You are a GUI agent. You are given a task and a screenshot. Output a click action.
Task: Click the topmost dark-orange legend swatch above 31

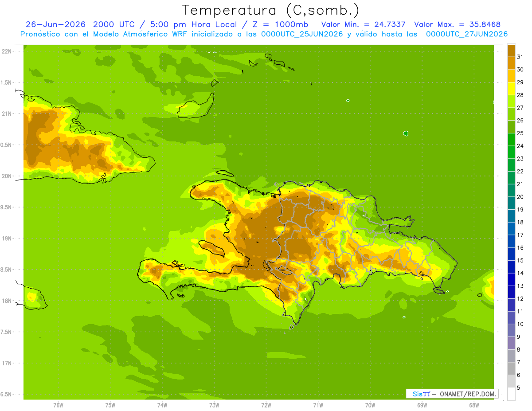(511, 51)
